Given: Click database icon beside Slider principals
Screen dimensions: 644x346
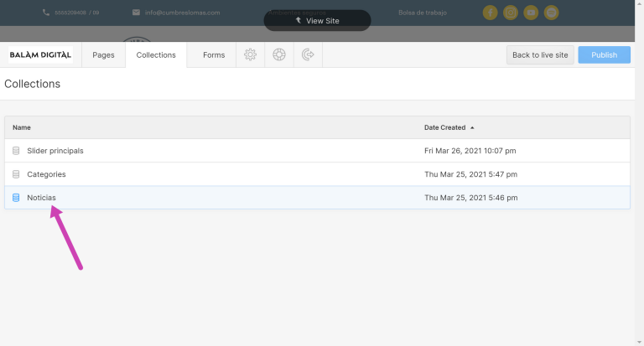Looking at the screenshot, I should 16,151.
